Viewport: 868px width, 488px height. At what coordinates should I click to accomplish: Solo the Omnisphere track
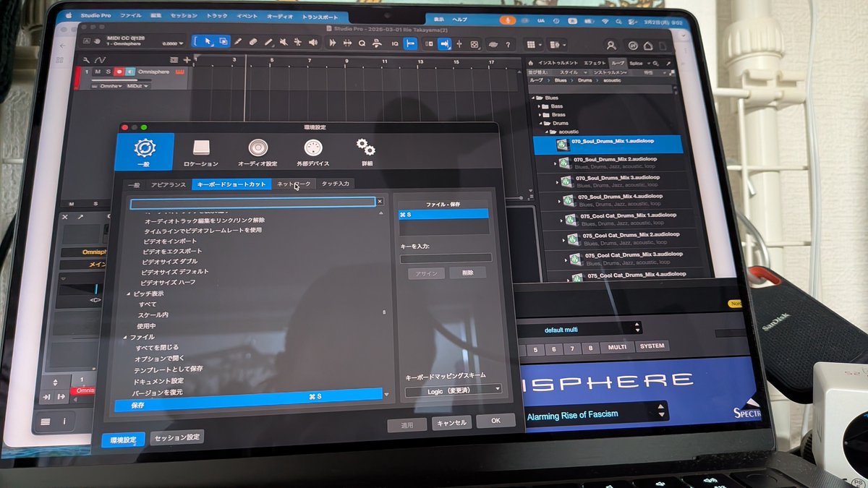[x=108, y=72]
